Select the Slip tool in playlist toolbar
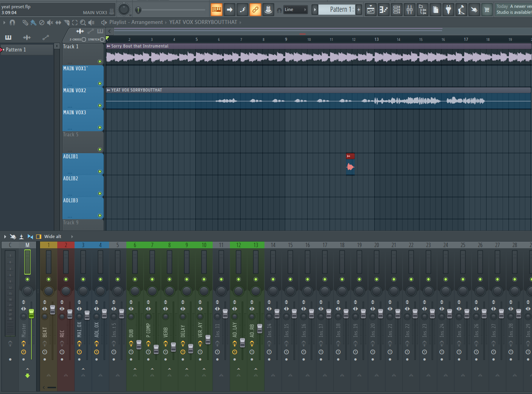This screenshot has height=394, width=532. tap(58, 22)
